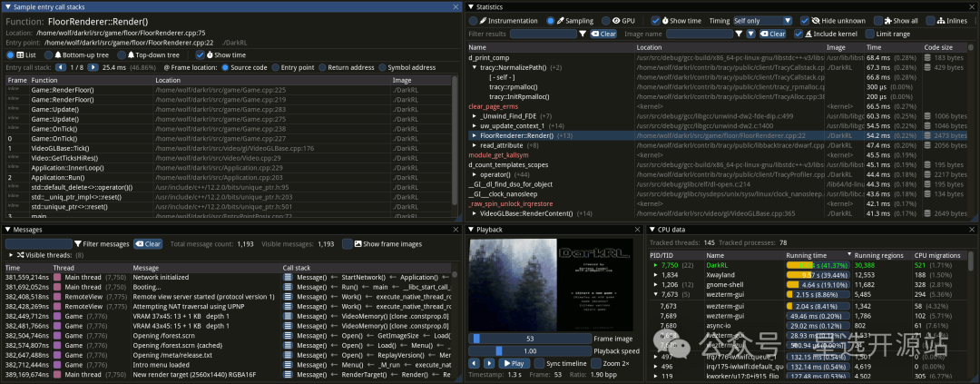Screen dimensions: 980x384
Task: Expand Visible threads in Messages
Action: click(x=11, y=255)
